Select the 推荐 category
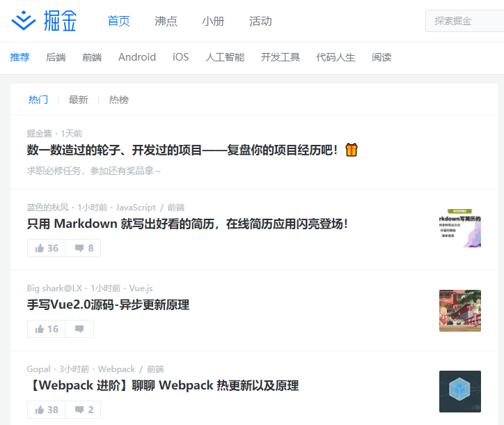 pyautogui.click(x=20, y=57)
